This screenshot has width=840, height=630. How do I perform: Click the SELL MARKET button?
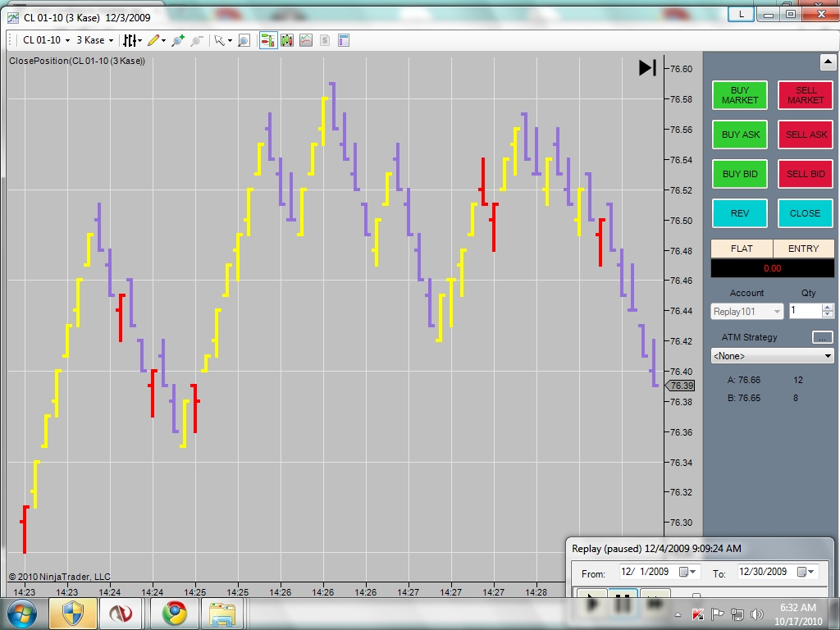806,95
